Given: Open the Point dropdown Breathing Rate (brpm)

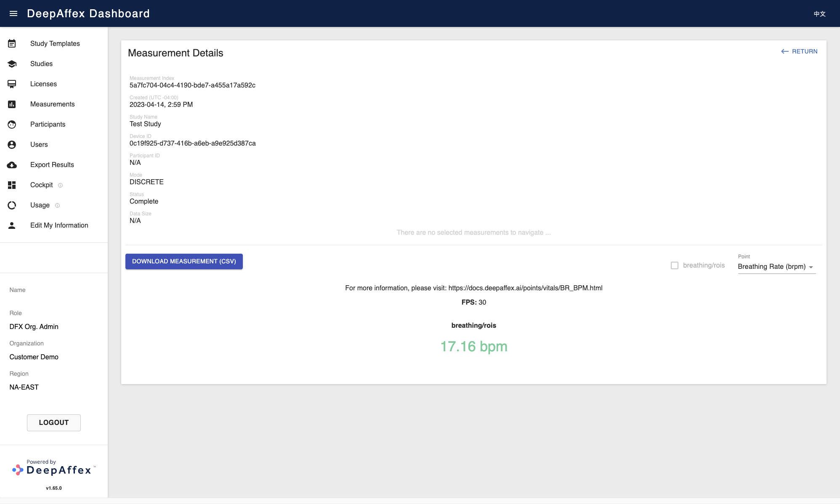Looking at the screenshot, I should coord(776,267).
